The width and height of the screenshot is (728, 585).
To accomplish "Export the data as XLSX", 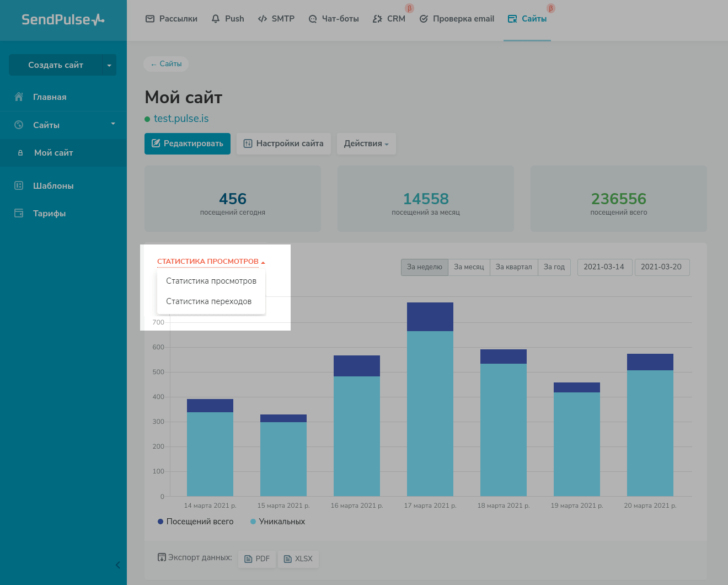I will click(298, 559).
